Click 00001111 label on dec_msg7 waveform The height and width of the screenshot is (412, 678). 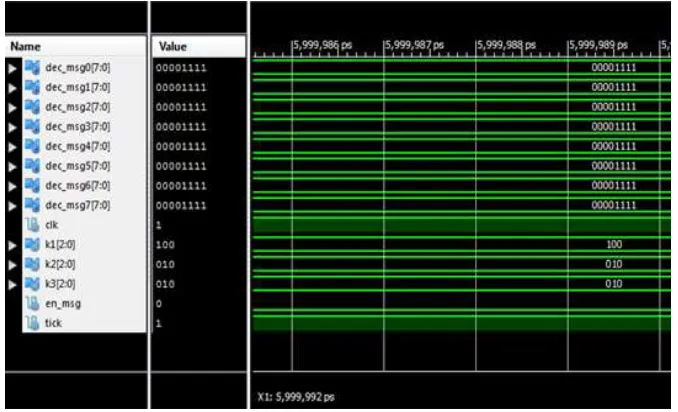point(614,205)
